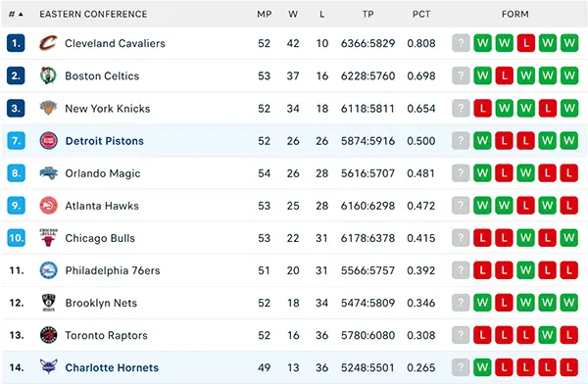Click the Chicago Bulls logo
Viewport: 588px width, 384px height.
[48, 238]
